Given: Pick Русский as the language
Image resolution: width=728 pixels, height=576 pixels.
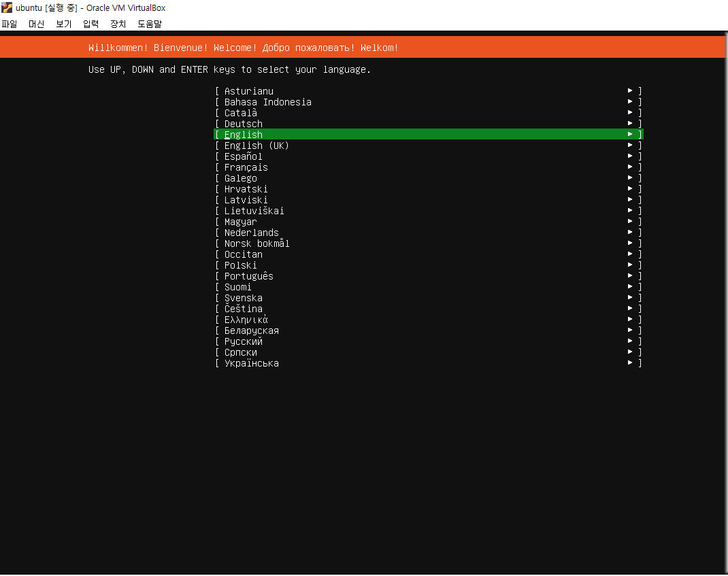Looking at the screenshot, I should (x=429, y=341).
